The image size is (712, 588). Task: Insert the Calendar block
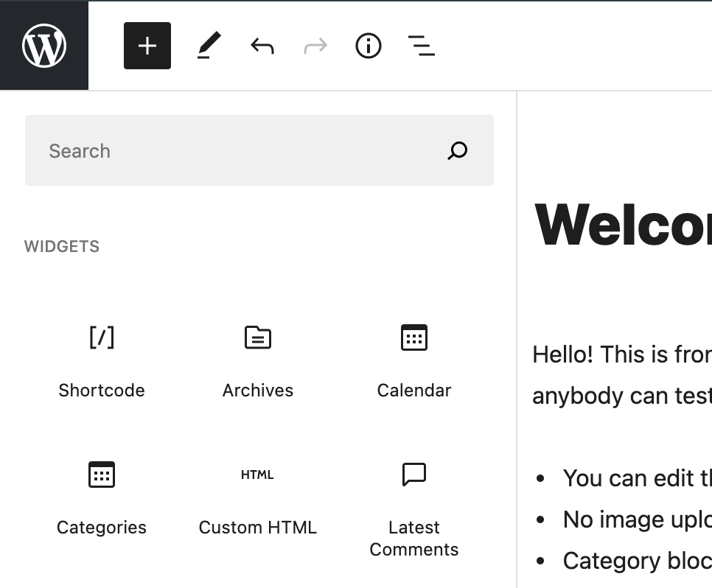(414, 362)
